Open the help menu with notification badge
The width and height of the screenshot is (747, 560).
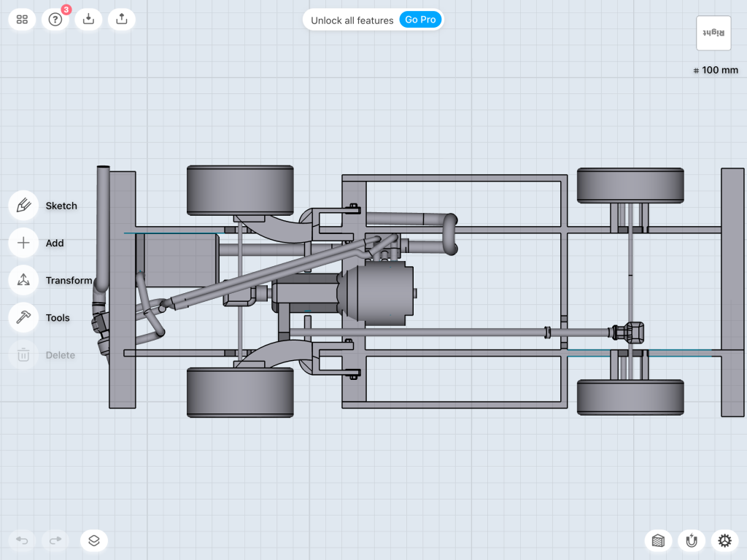[55, 20]
